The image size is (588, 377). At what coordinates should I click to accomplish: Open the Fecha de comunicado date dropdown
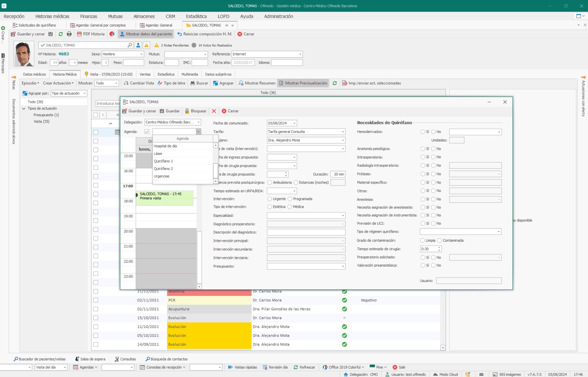point(294,123)
